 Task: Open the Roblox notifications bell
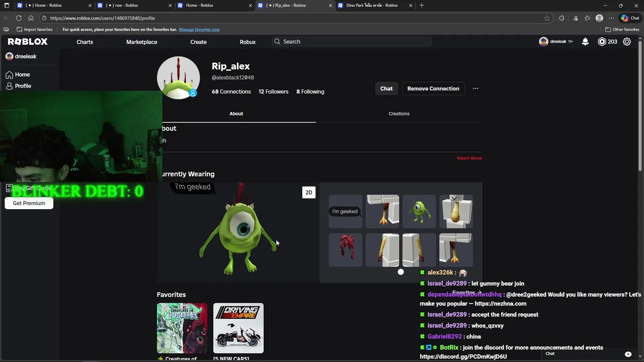tap(585, 42)
